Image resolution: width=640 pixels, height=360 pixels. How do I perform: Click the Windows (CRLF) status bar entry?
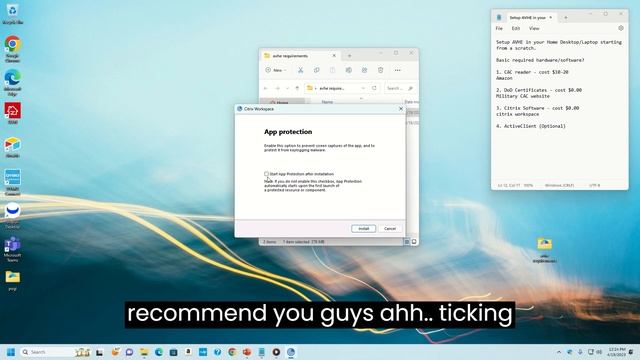pos(559,185)
